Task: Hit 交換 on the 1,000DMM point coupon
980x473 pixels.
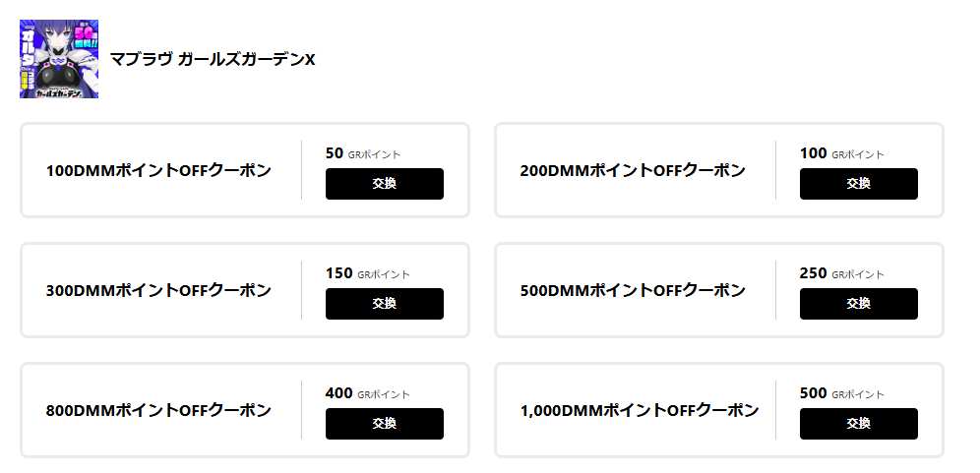Action: 858,424
